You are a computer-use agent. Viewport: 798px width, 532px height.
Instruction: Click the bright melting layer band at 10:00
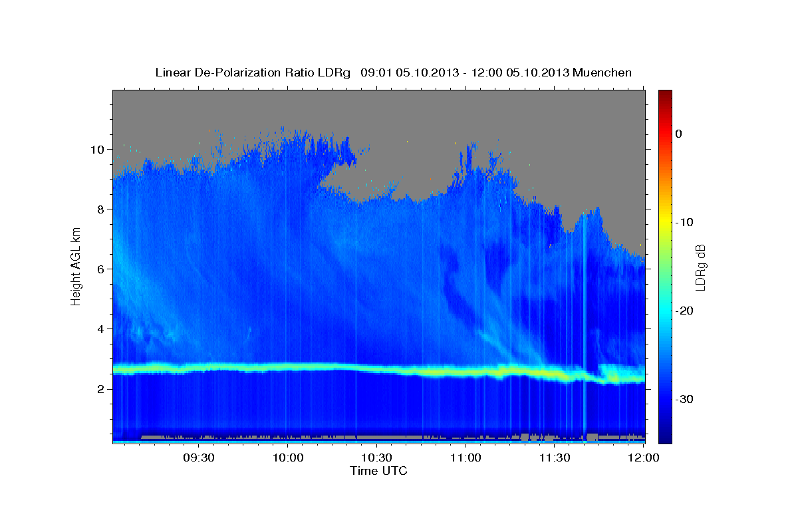point(288,366)
